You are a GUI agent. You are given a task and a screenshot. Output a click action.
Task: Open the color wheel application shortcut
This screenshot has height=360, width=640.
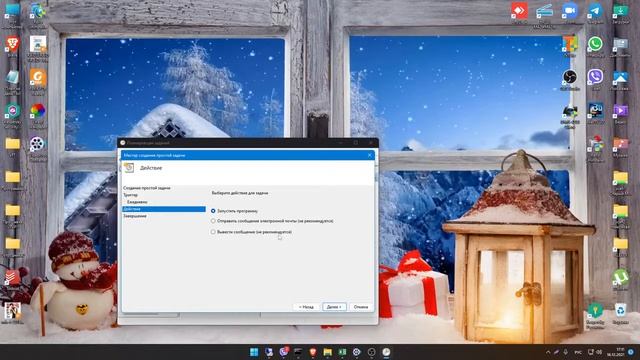coord(38,111)
